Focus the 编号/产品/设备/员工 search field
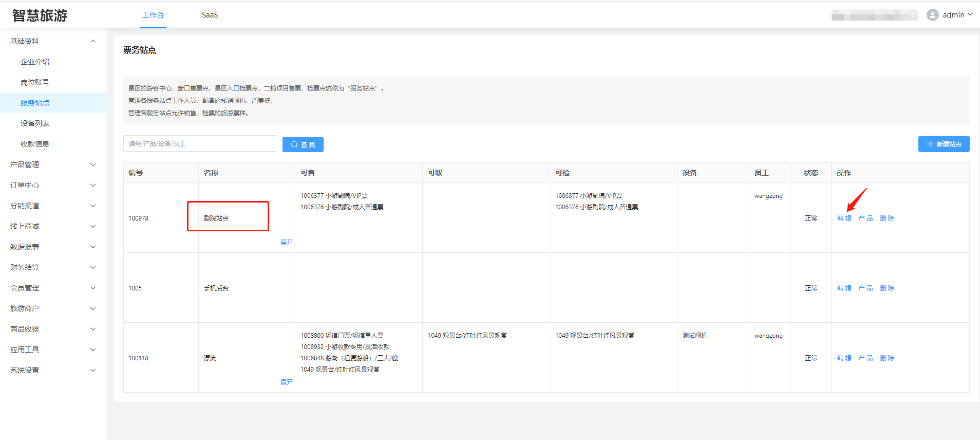980x440 pixels. (x=200, y=143)
